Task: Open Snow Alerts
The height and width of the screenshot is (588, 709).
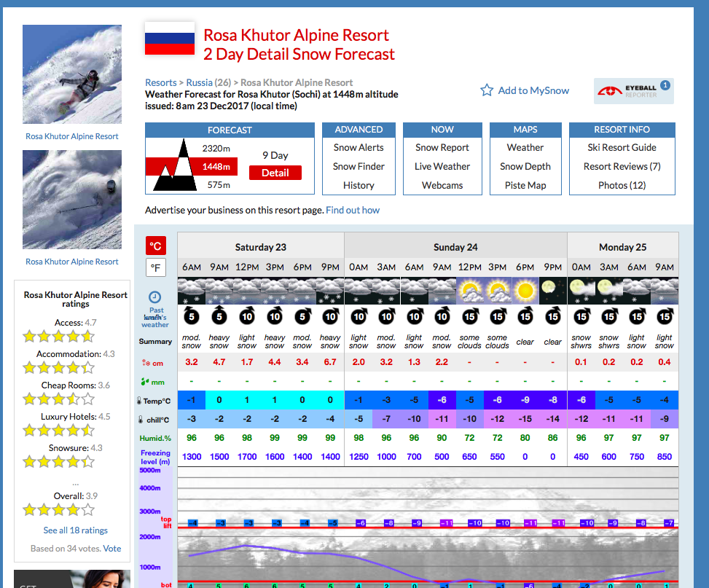Action: [x=358, y=147]
